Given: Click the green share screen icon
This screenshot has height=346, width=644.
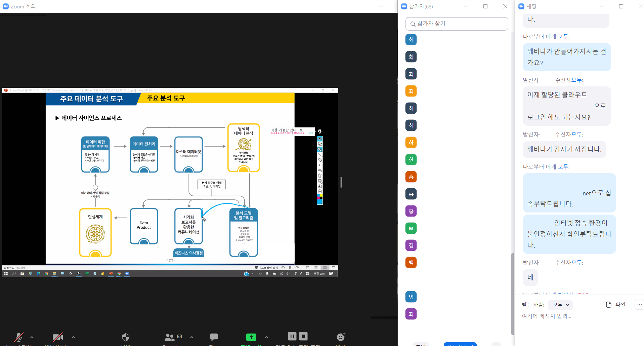Looking at the screenshot, I should (x=251, y=337).
